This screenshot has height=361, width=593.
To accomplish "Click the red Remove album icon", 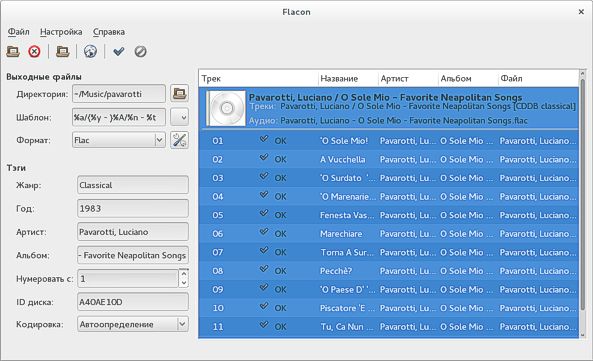I will (x=34, y=51).
